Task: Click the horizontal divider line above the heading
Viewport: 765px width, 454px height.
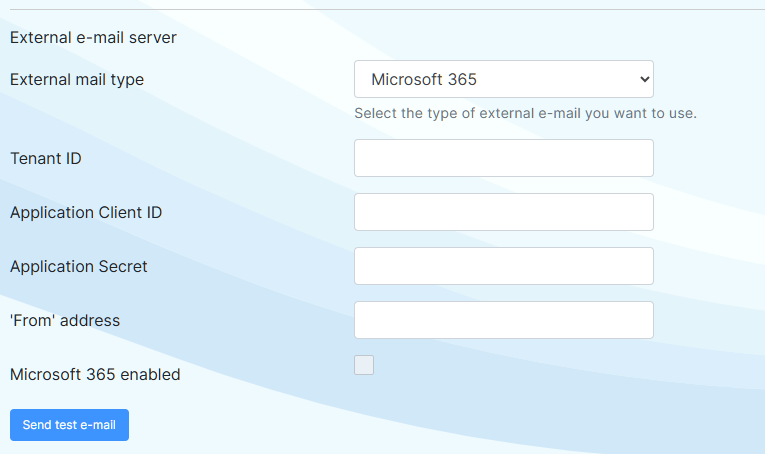Action: pos(387,9)
